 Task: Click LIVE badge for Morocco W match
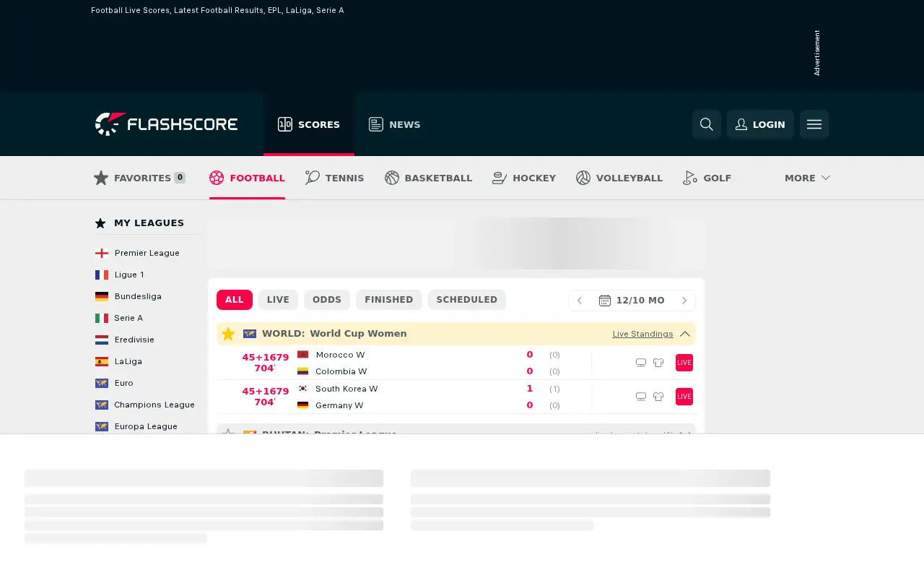tap(684, 363)
